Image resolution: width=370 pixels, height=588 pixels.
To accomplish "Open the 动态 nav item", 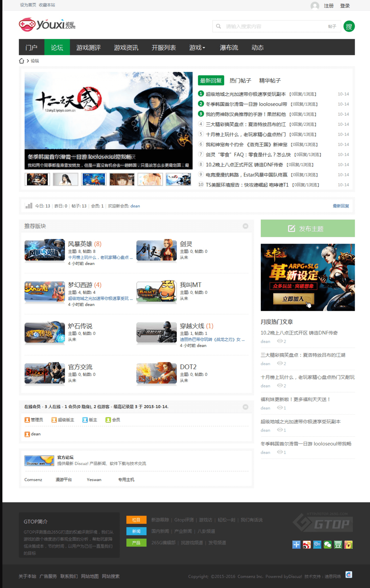I will (x=257, y=47).
